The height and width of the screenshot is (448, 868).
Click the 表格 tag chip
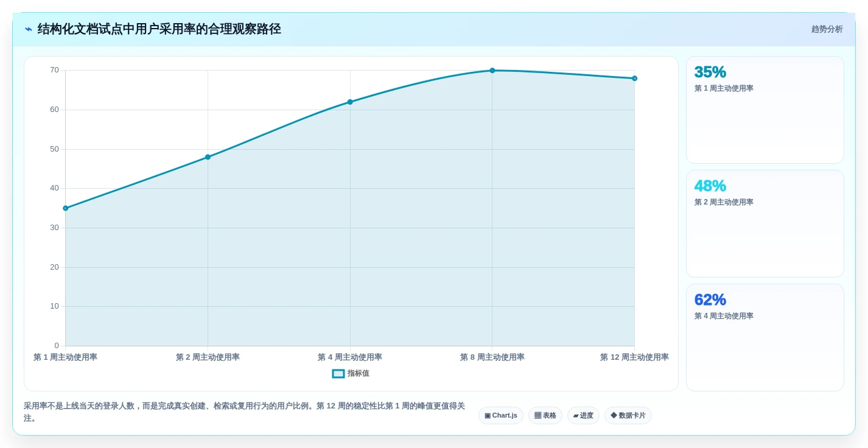pos(545,415)
